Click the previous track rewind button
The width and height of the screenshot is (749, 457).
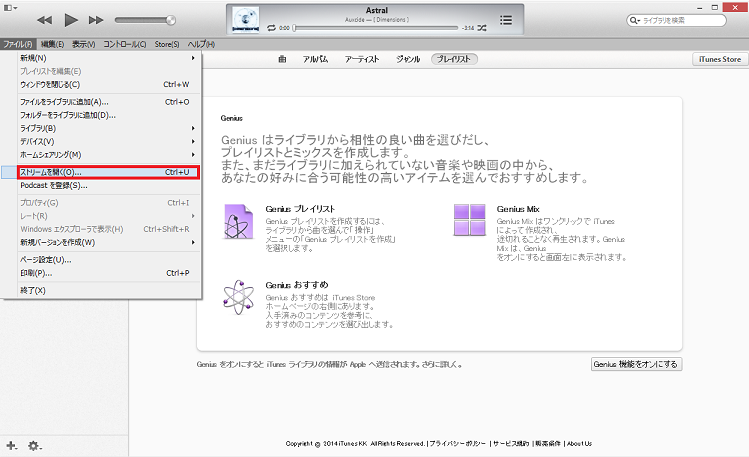click(44, 20)
